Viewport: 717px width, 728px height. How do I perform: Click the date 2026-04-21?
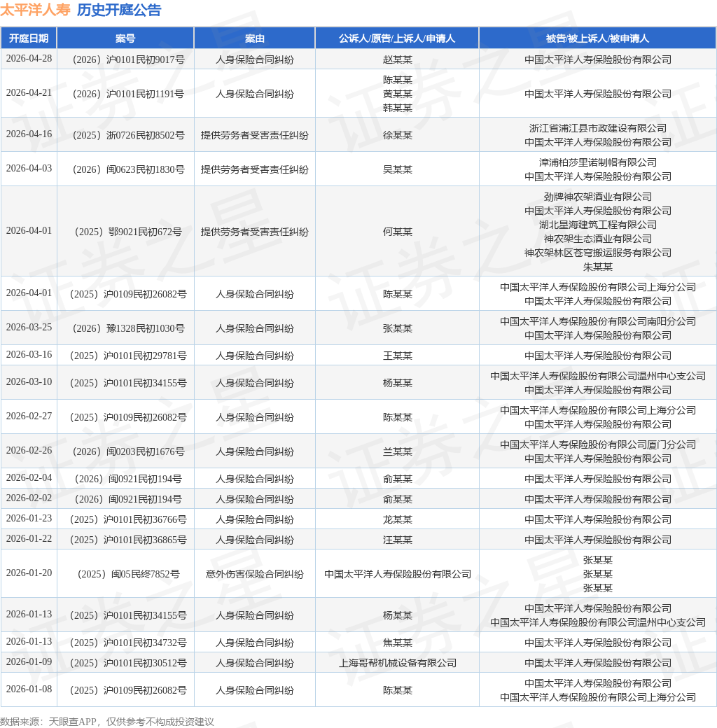(29, 93)
